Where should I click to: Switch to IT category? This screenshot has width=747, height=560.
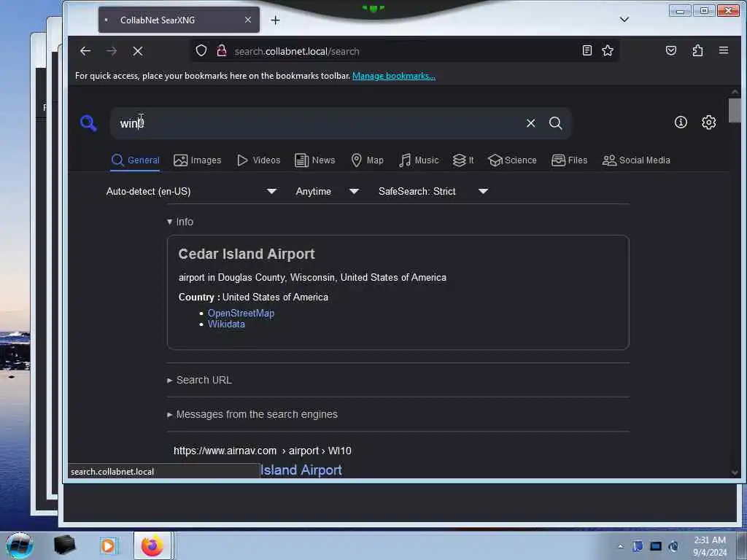pyautogui.click(x=463, y=160)
